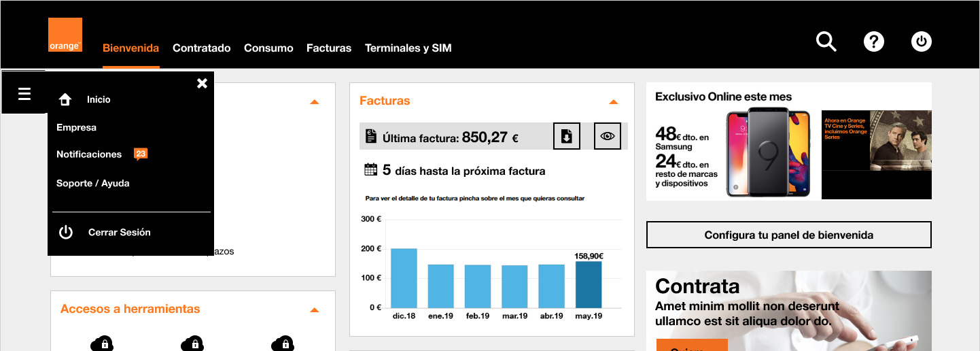This screenshot has height=351, width=980.
Task: Click the Orange logo in header
Action: point(65,35)
